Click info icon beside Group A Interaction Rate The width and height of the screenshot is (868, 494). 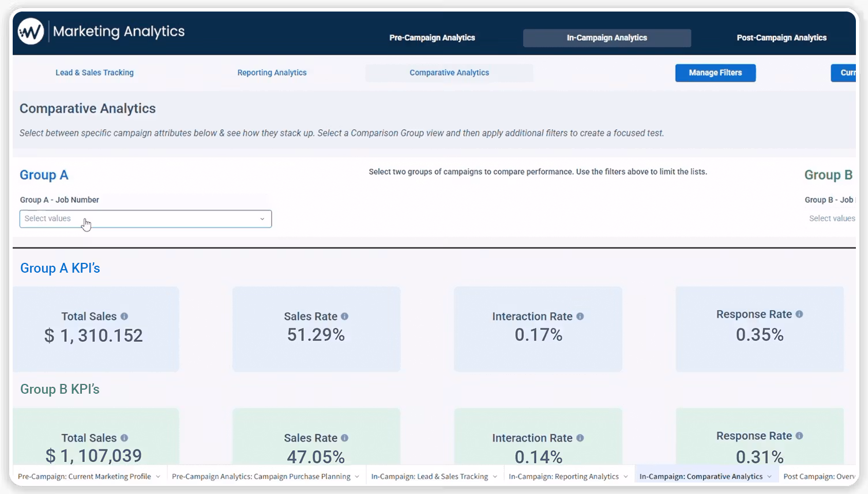tap(580, 316)
